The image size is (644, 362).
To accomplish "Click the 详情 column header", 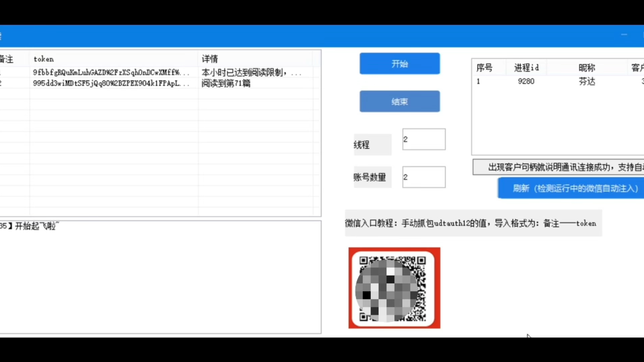I will click(x=256, y=59).
